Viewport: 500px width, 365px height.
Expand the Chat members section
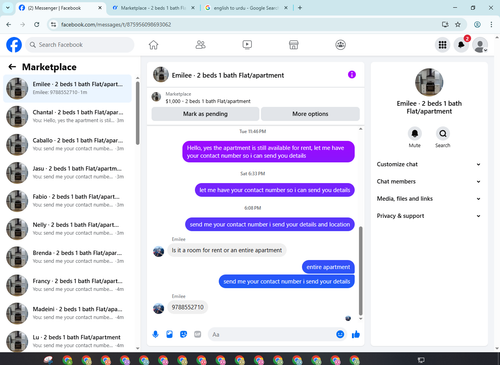pos(429,182)
